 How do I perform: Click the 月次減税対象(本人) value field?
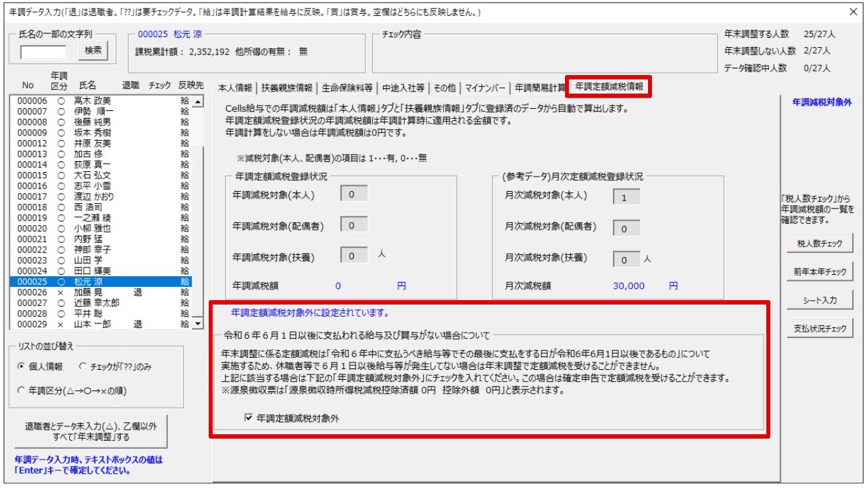tap(626, 197)
